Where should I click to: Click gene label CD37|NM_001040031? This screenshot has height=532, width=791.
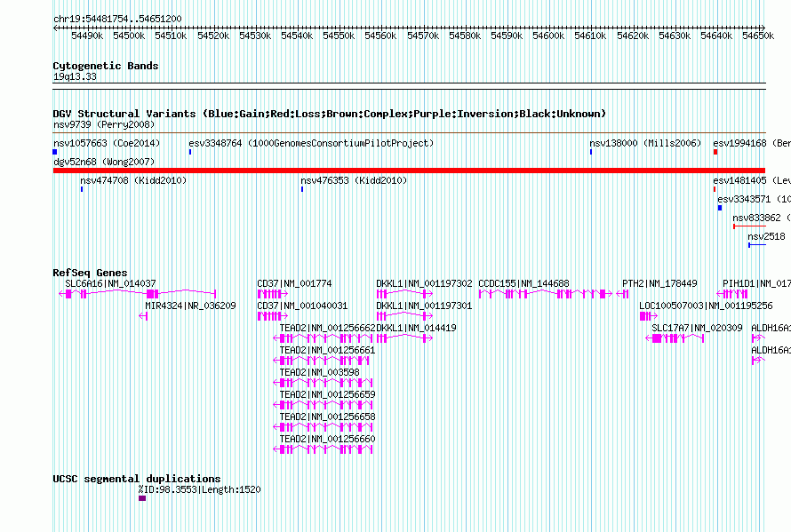click(302, 306)
